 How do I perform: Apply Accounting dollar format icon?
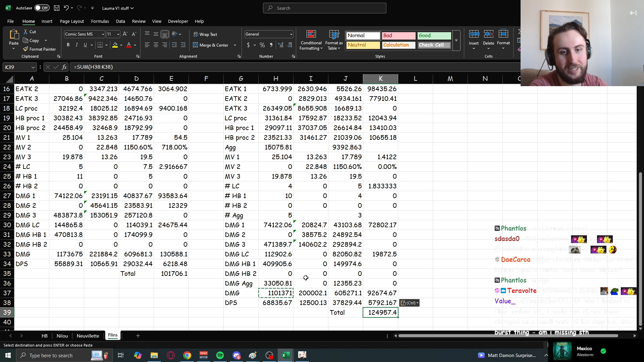pos(248,45)
